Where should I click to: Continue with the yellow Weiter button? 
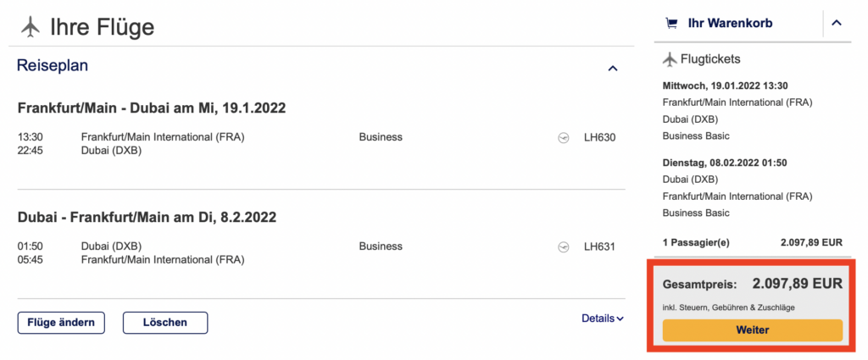[x=753, y=330]
